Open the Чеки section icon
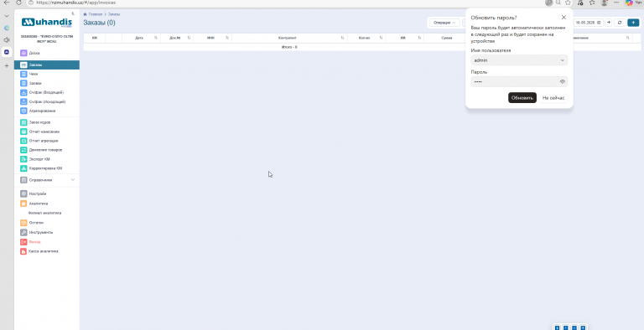Image resolution: width=644 pixels, height=330 pixels. point(23,74)
